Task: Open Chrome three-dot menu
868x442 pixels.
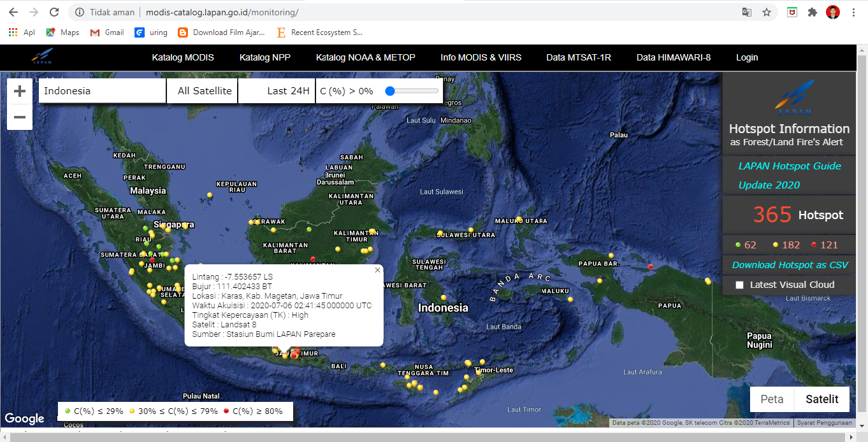Action: [x=853, y=12]
